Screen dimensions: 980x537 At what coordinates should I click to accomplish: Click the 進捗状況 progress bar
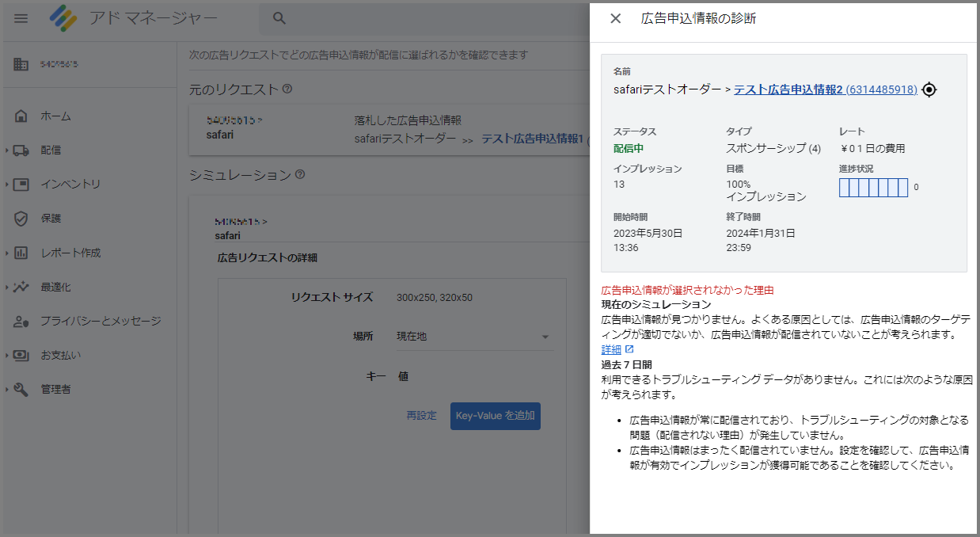pos(873,187)
